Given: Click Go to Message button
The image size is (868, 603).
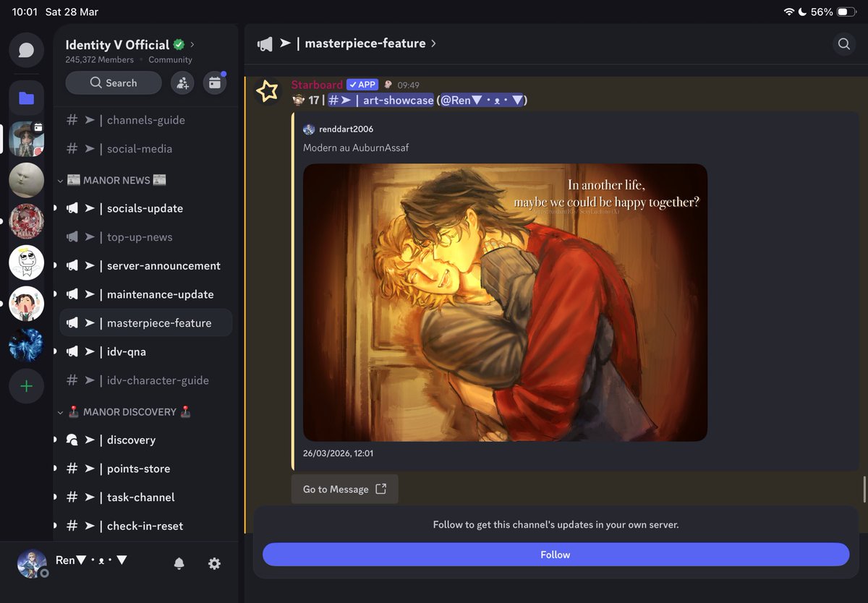Looking at the screenshot, I should tap(344, 489).
